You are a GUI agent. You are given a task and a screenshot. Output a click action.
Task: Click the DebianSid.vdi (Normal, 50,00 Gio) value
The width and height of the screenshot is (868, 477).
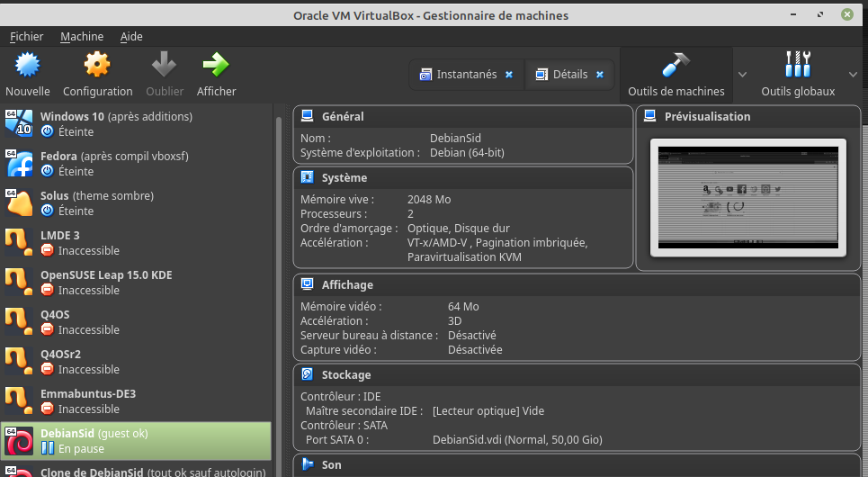tap(517, 440)
